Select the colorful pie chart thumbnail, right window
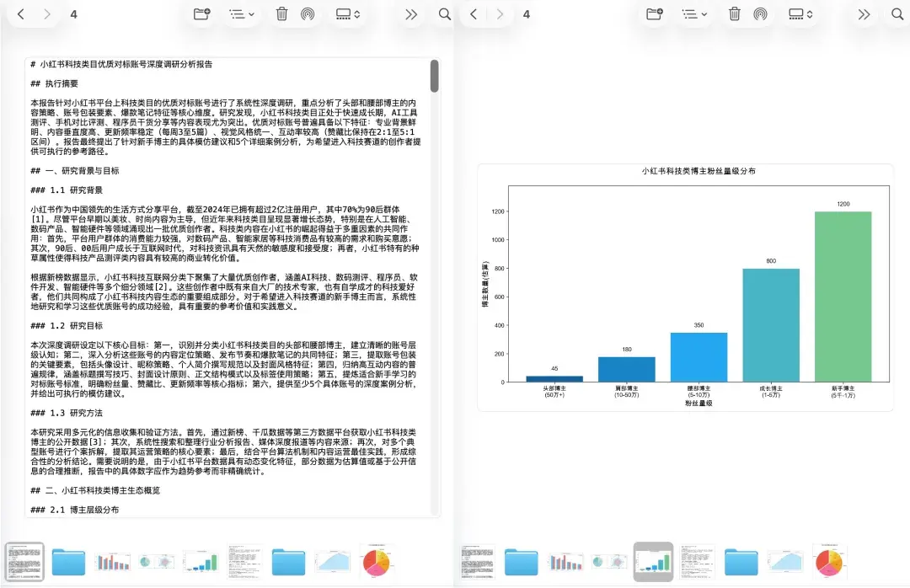910x588 pixels. (829, 562)
